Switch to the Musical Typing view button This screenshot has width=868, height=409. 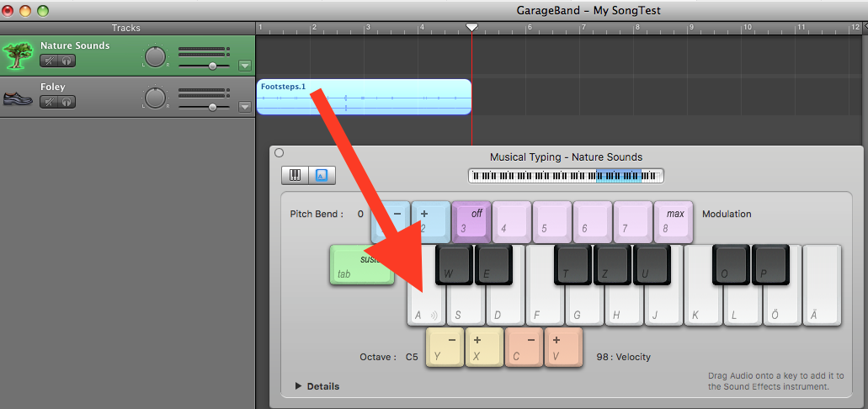(x=322, y=175)
